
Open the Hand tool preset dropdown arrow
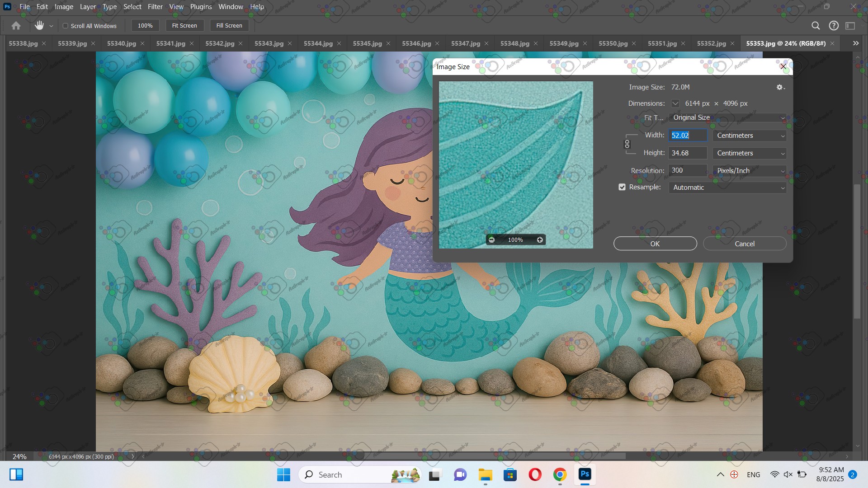click(51, 26)
